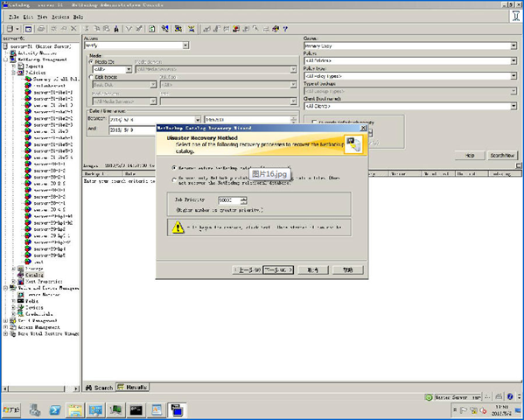Switch to the Results tab
The height and width of the screenshot is (420, 524).
point(133,388)
